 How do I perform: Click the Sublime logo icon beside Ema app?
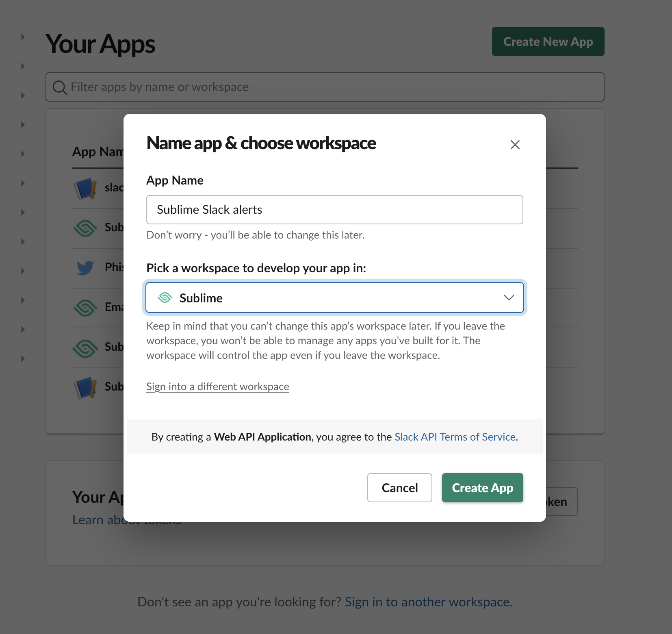(x=85, y=308)
